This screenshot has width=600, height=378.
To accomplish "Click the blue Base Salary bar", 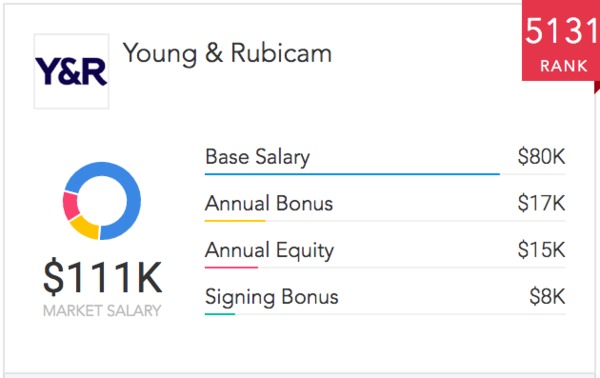I will pos(352,174).
